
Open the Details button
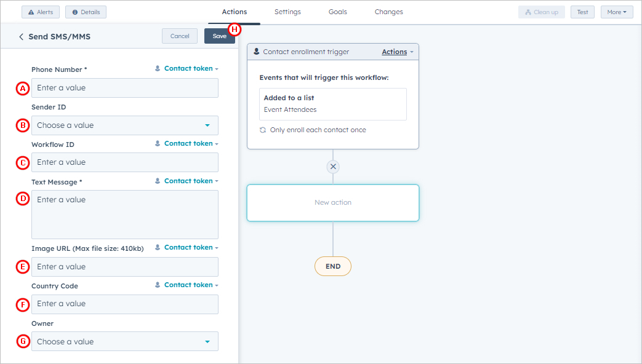86,12
